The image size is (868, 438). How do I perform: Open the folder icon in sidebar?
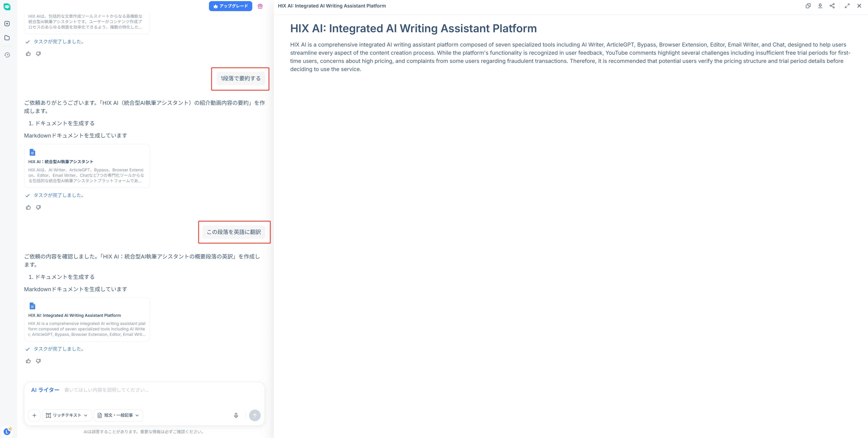point(7,38)
